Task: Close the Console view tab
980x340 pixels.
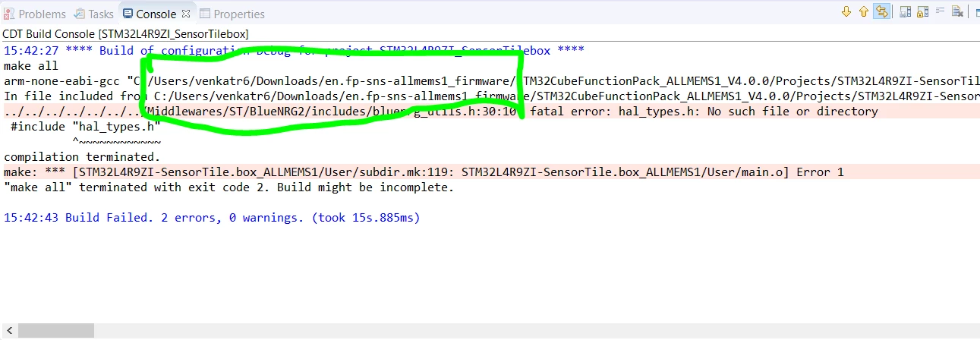Action: [x=186, y=14]
